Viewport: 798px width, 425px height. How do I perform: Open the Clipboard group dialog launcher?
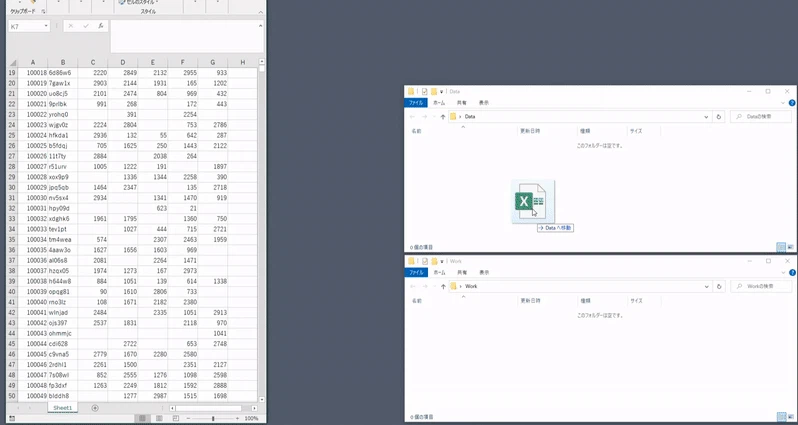(x=43, y=11)
